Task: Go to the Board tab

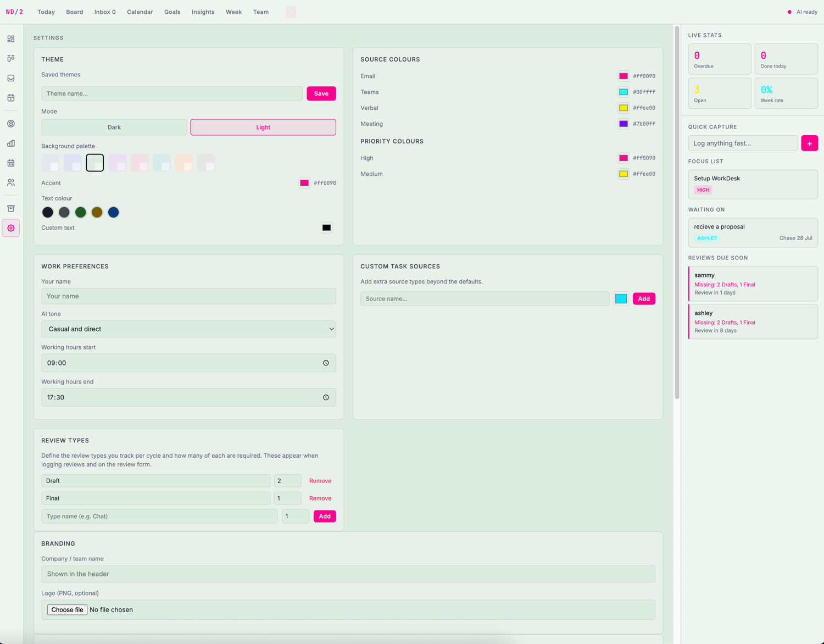Action: tap(75, 12)
